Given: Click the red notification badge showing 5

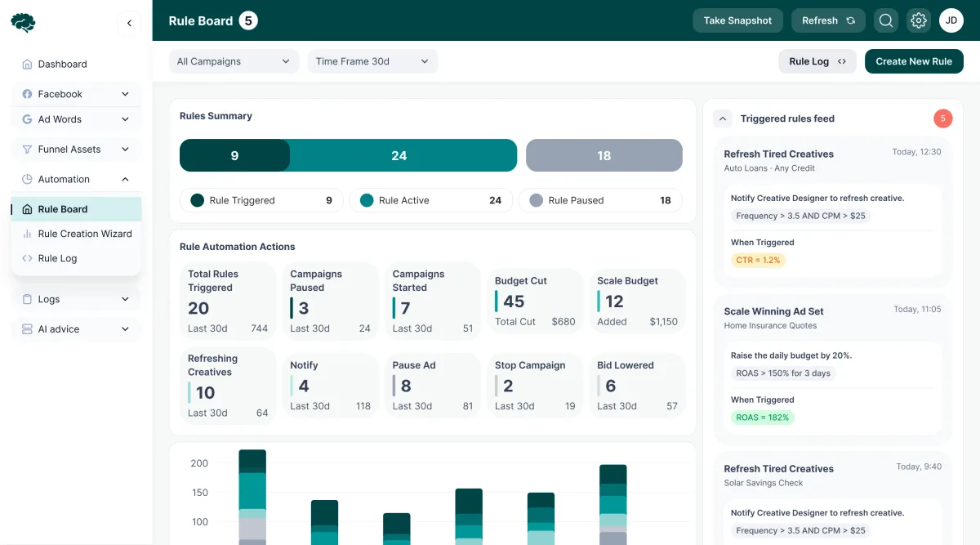Looking at the screenshot, I should coord(942,118).
